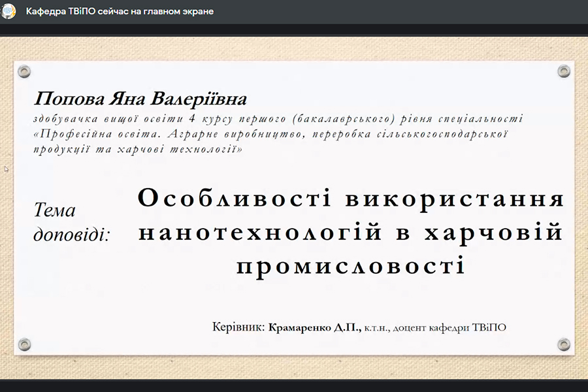
Task: Click presenter name Попова Яна Валеріївна
Action: [x=140, y=99]
